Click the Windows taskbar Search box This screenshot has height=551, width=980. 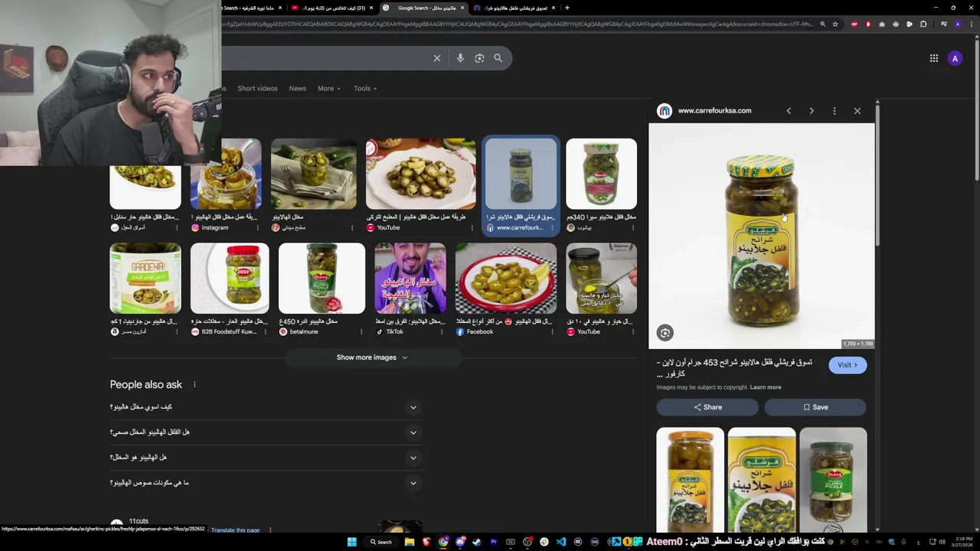[381, 542]
